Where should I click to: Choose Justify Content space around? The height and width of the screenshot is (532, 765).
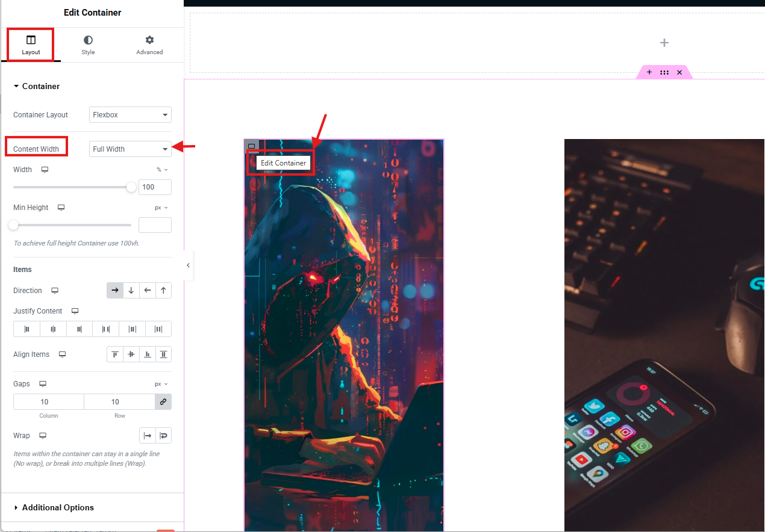click(x=132, y=329)
